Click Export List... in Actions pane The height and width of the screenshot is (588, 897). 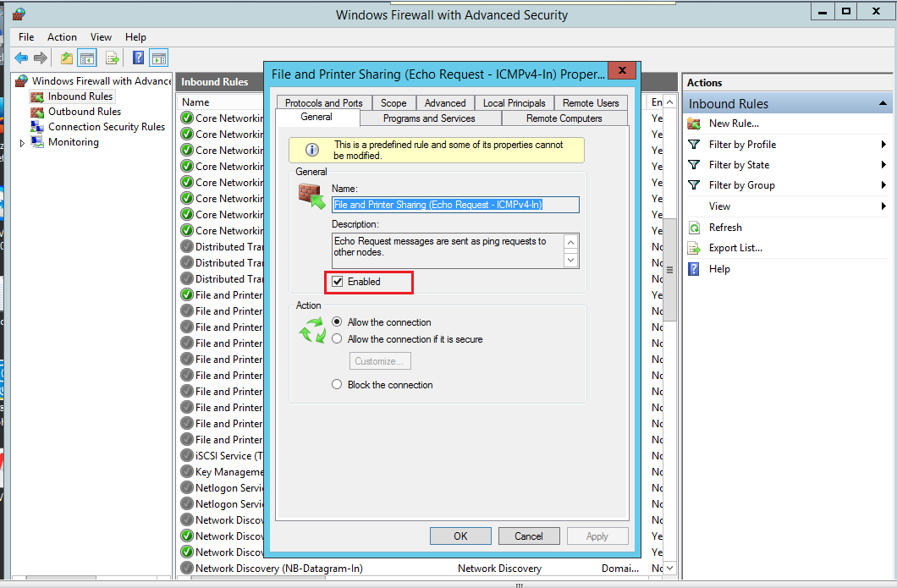735,248
